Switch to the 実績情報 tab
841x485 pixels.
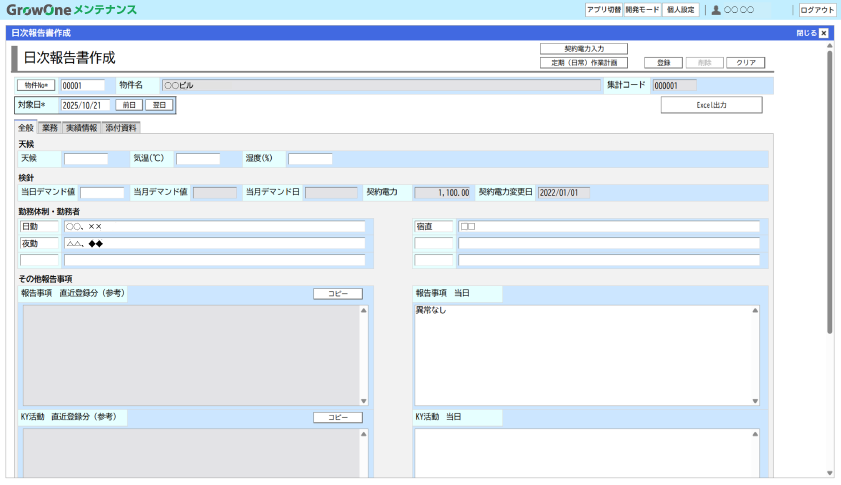[82, 128]
